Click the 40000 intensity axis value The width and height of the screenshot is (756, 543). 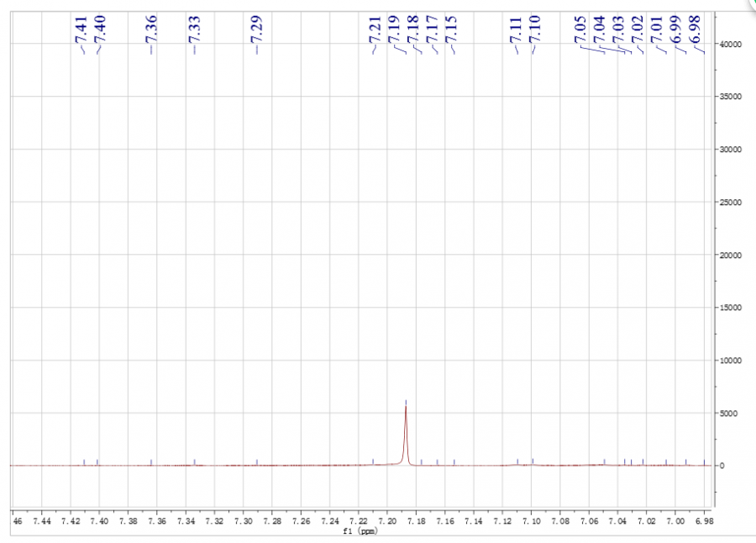pos(731,45)
